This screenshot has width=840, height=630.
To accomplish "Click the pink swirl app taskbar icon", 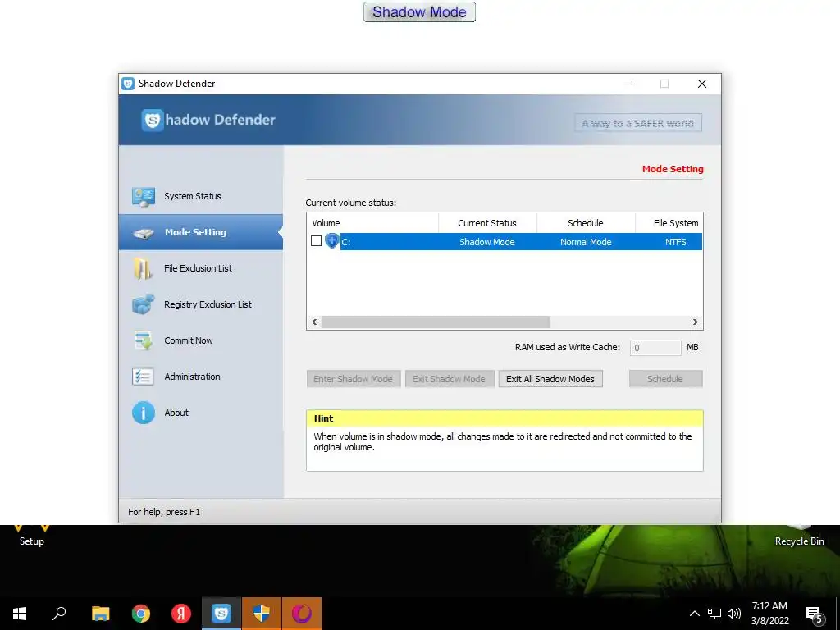I will click(302, 614).
